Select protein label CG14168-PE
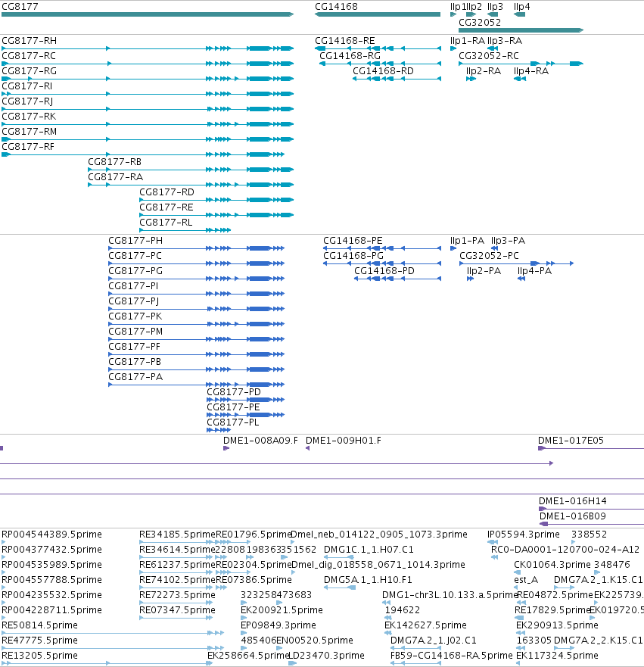 click(353, 241)
